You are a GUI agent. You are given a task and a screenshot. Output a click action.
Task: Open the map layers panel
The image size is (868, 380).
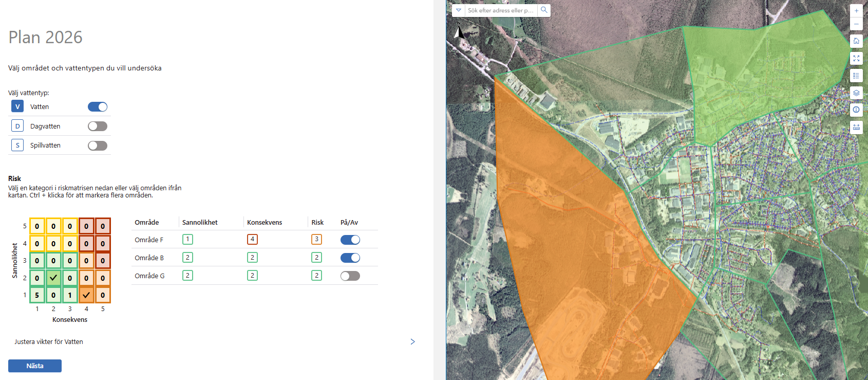tap(856, 93)
